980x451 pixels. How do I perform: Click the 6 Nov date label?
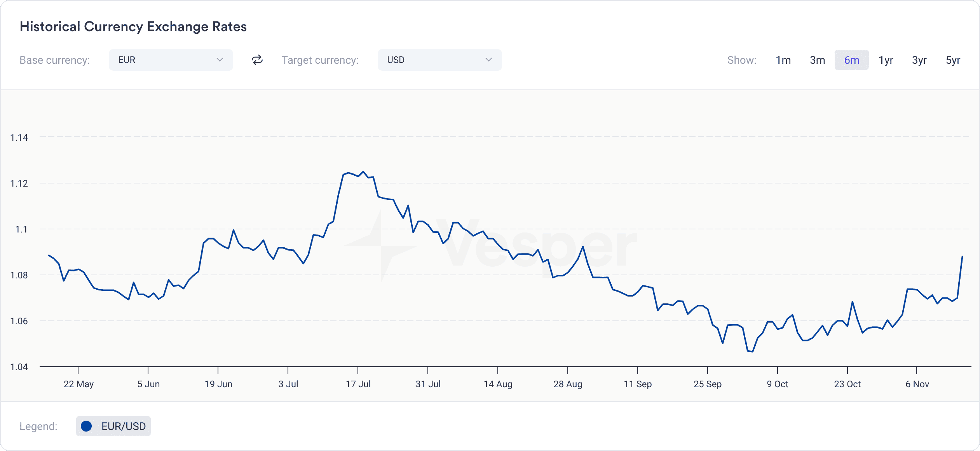click(x=917, y=384)
